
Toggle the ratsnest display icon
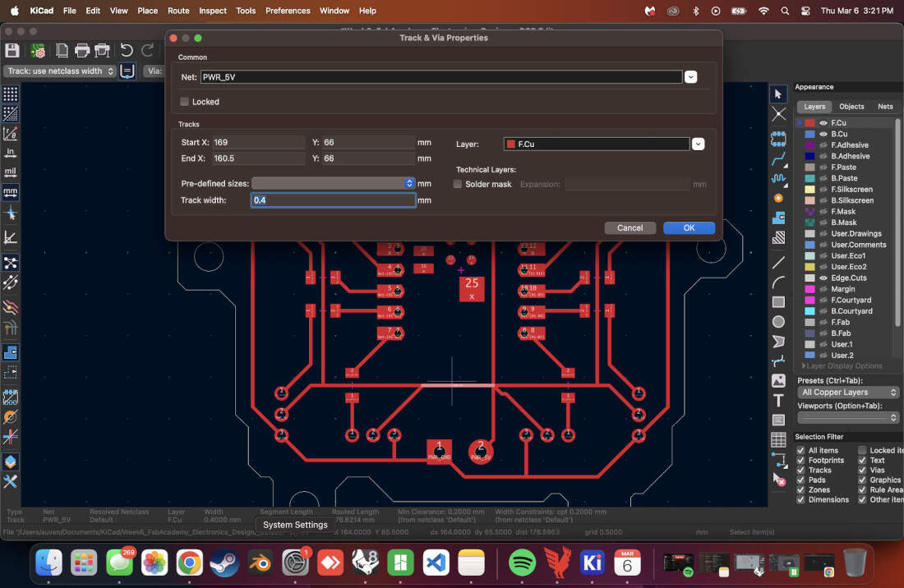(x=11, y=263)
